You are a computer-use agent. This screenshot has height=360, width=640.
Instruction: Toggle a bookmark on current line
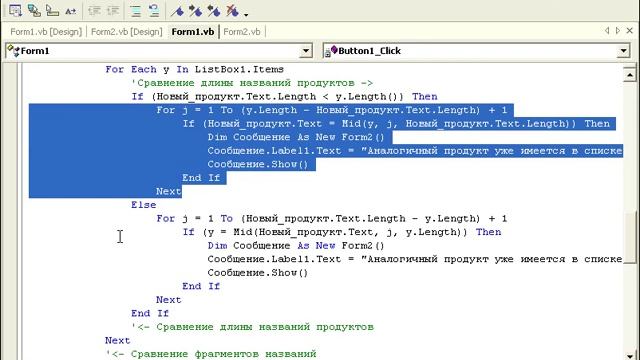click(x=177, y=11)
